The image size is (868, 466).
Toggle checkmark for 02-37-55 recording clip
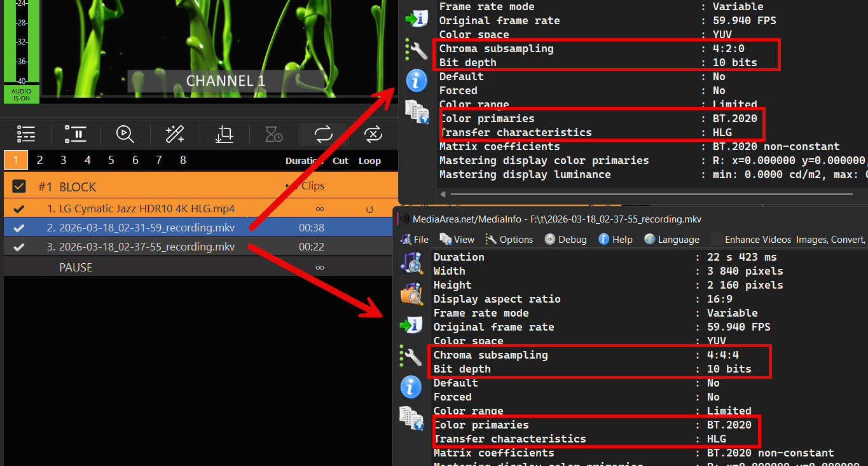point(19,247)
